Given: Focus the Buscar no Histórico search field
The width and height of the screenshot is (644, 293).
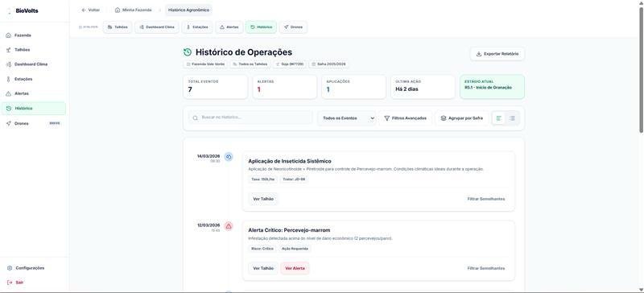Looking at the screenshot, I should tap(250, 118).
